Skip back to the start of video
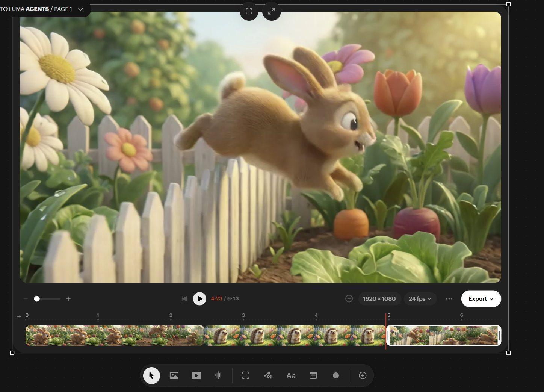The width and height of the screenshot is (544, 392). [x=184, y=299]
